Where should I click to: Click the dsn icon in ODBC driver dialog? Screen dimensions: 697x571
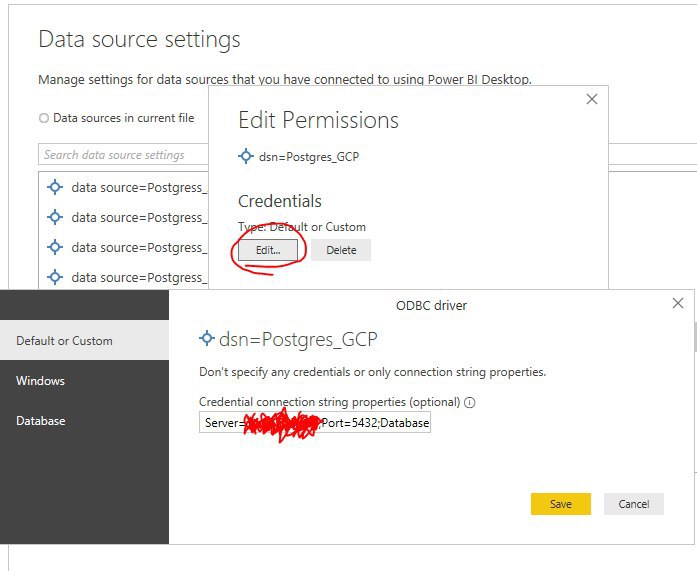point(207,338)
